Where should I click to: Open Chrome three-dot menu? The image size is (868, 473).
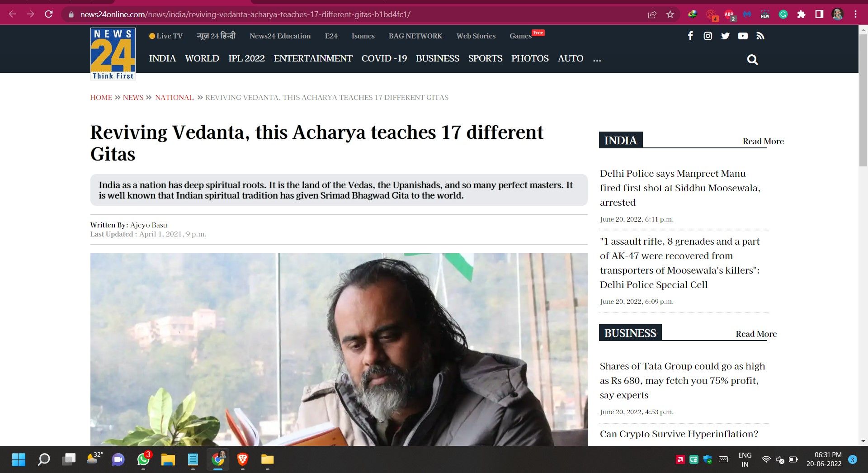click(855, 14)
